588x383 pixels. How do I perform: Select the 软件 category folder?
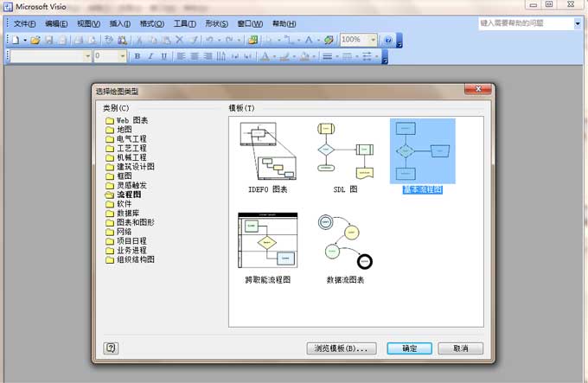pos(124,204)
